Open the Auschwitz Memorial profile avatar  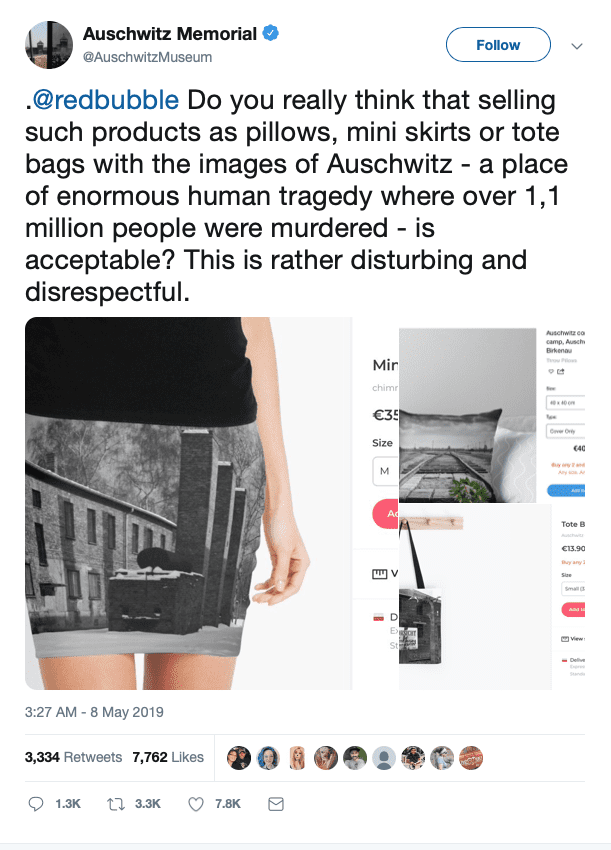coord(49,45)
